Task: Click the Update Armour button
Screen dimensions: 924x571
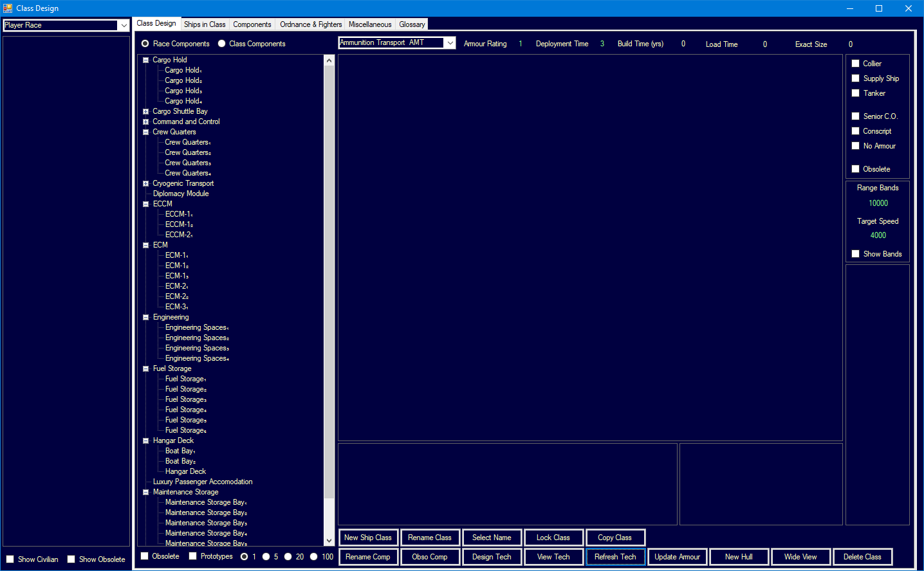Action: 677,557
